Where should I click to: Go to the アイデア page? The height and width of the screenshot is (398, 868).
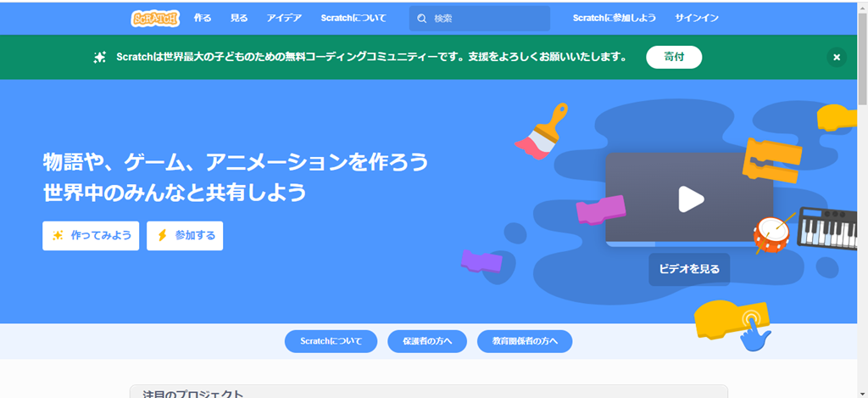tap(284, 19)
